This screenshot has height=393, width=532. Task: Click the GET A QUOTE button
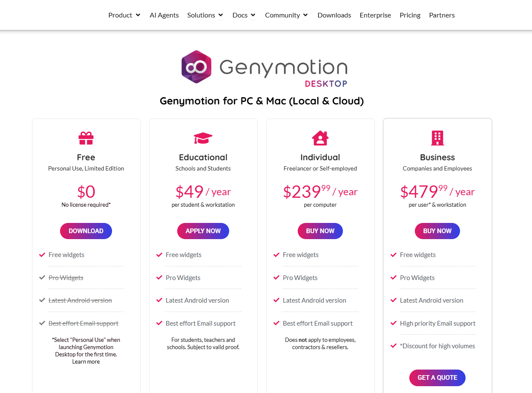(437, 378)
